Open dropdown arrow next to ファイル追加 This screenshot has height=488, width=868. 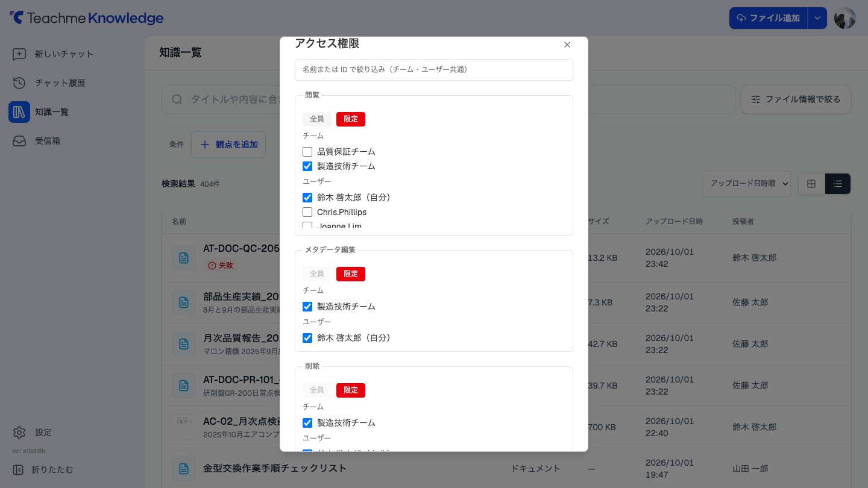[817, 18]
